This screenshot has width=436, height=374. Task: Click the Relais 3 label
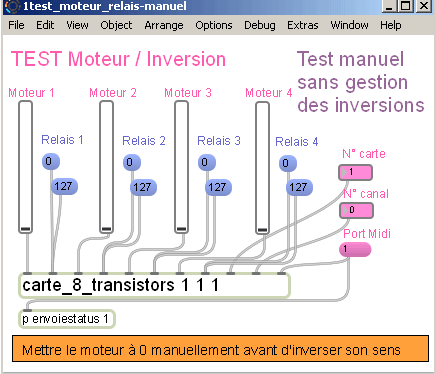tap(219, 141)
